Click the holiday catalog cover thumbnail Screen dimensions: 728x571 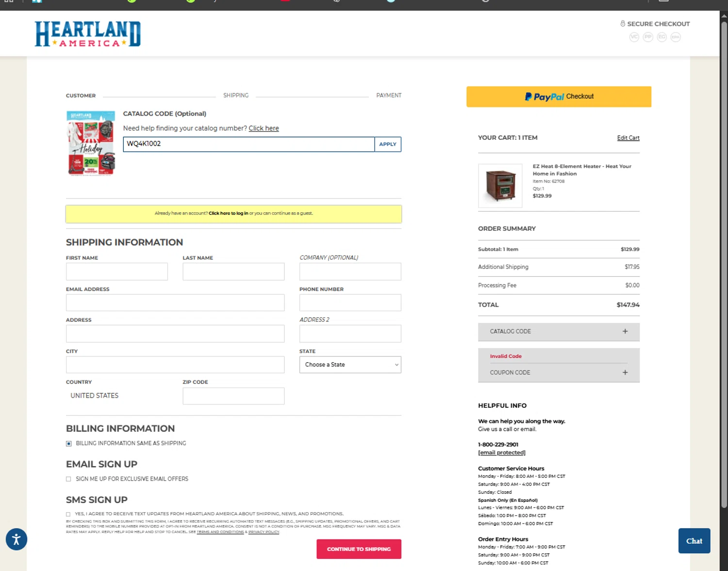91,143
